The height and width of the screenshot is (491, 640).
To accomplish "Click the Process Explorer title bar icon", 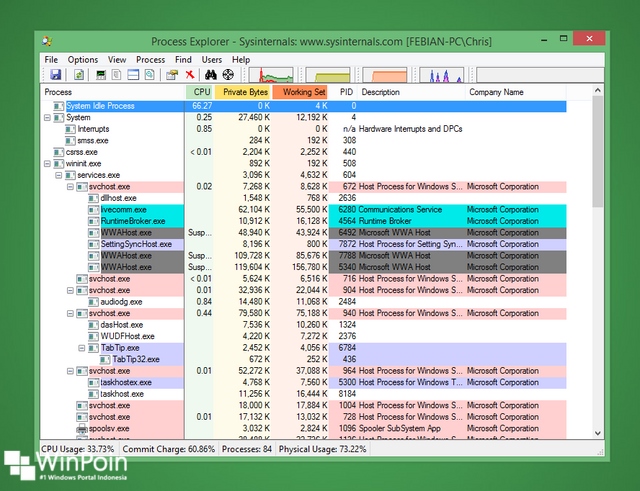I will (47, 41).
